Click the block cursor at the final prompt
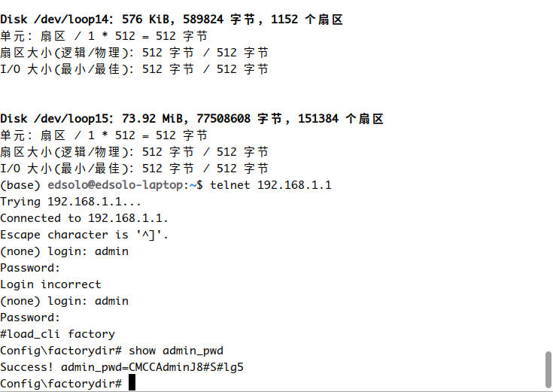The image size is (553, 392). coord(132,384)
